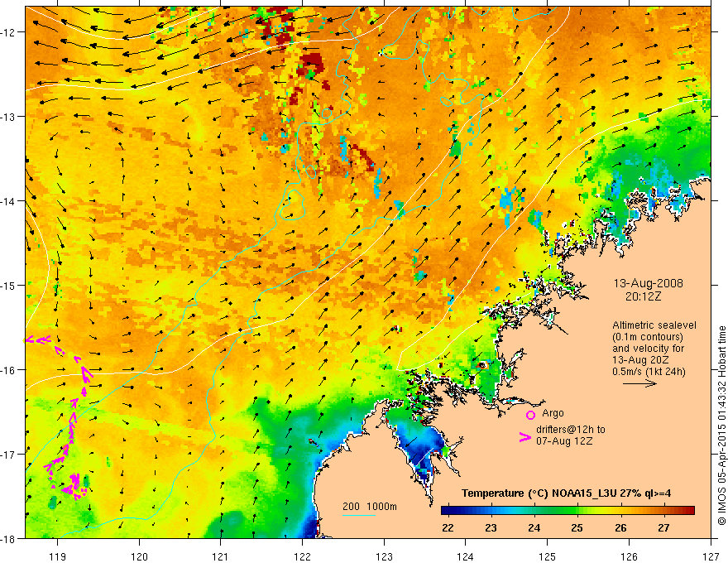Click the velocity scale arrow in legend

(x=639, y=383)
